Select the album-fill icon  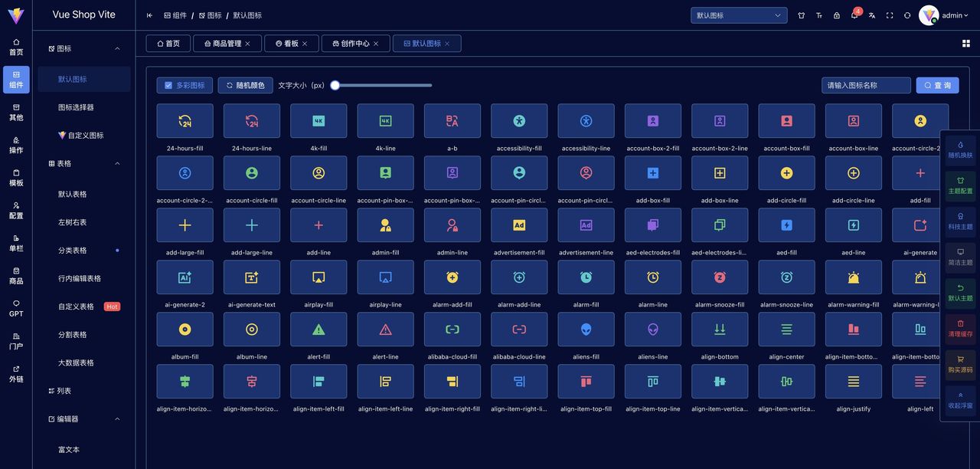click(x=185, y=330)
